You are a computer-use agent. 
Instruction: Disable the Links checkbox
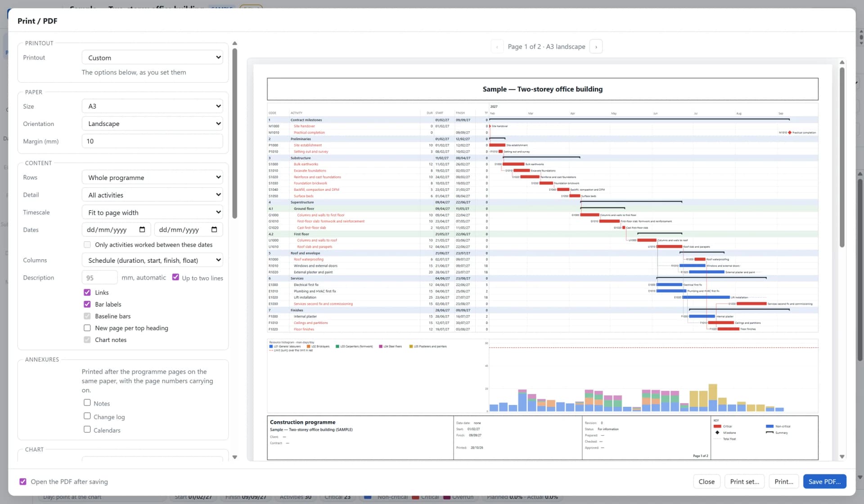coord(87,292)
